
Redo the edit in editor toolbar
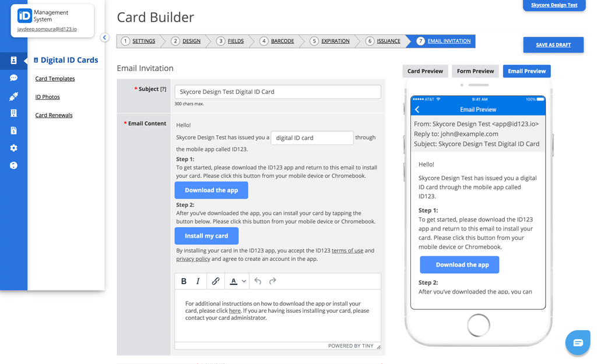pos(273,281)
